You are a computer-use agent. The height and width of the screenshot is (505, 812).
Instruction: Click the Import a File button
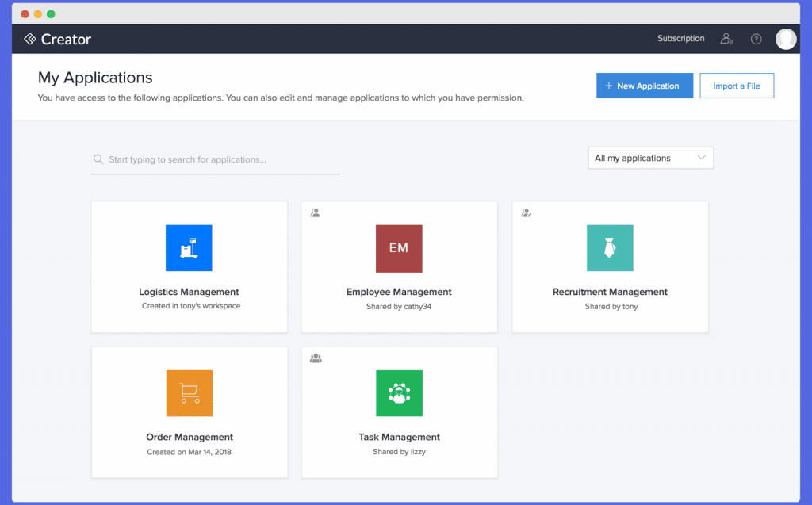tap(737, 86)
